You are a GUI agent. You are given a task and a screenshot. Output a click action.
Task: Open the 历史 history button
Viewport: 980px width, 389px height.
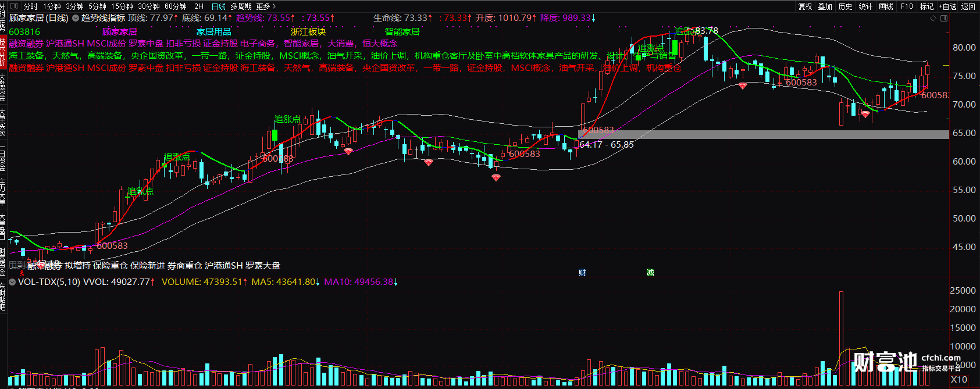click(846, 6)
